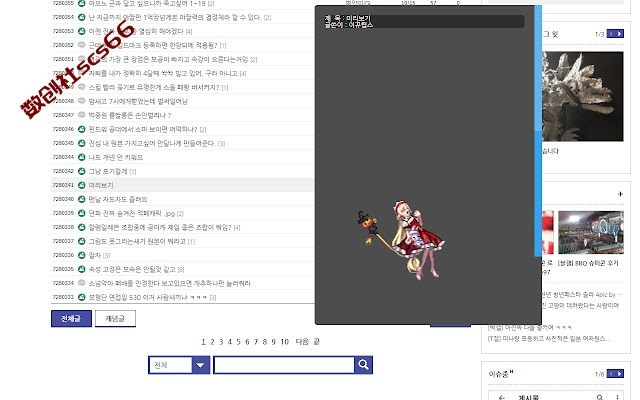Open post 7280337 title '그림도 못그리는새기…'
Image resolution: width=640 pixels, height=400 pixels.
[x=137, y=241]
